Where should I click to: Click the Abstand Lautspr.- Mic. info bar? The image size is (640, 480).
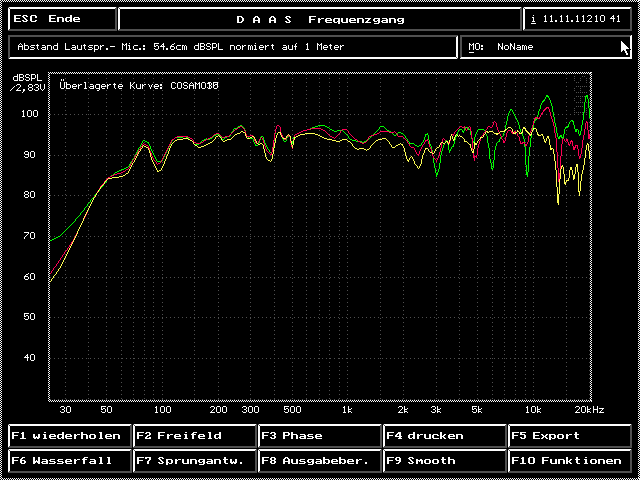(233, 47)
